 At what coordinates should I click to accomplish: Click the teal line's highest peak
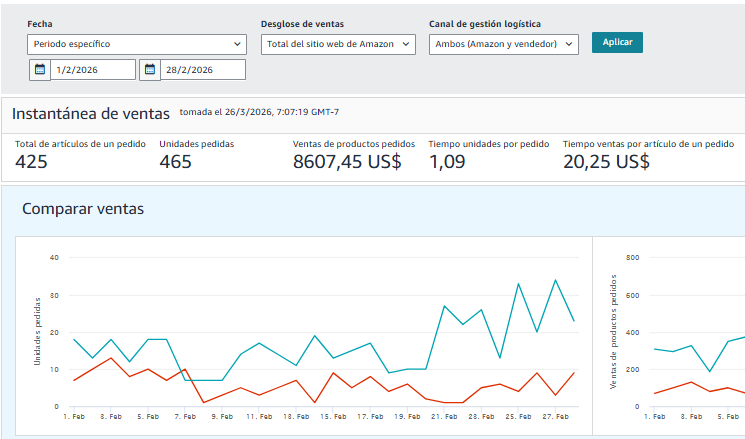pos(555,280)
